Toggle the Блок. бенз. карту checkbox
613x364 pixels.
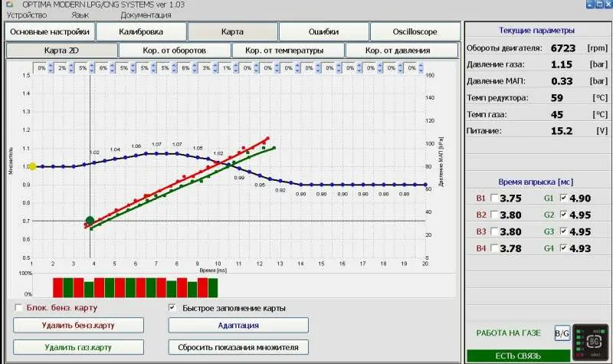[x=19, y=308]
